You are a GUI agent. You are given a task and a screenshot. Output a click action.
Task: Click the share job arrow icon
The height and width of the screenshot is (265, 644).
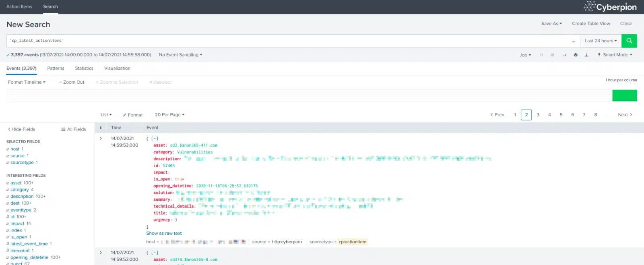coord(564,55)
